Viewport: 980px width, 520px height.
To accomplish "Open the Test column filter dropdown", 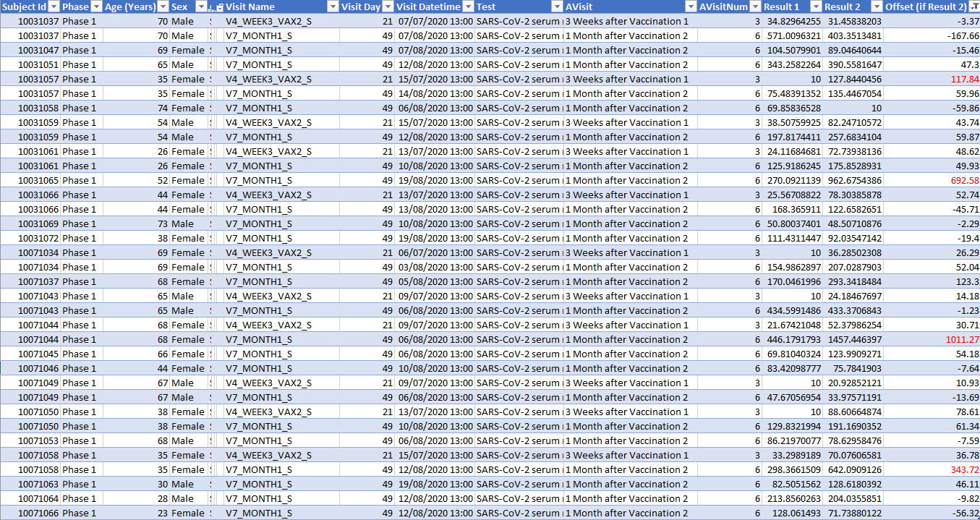I will pyautogui.click(x=557, y=7).
